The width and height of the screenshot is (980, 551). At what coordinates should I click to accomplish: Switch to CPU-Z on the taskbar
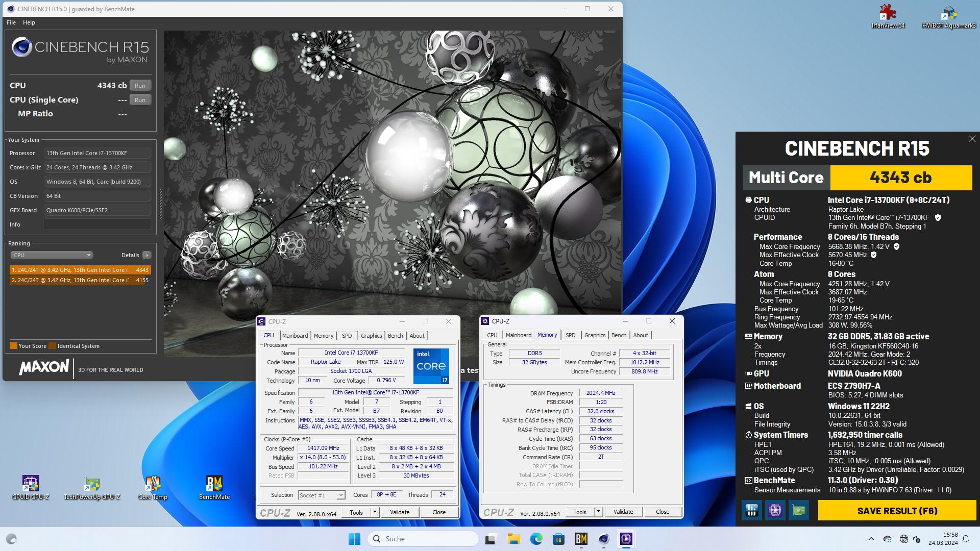(x=626, y=539)
